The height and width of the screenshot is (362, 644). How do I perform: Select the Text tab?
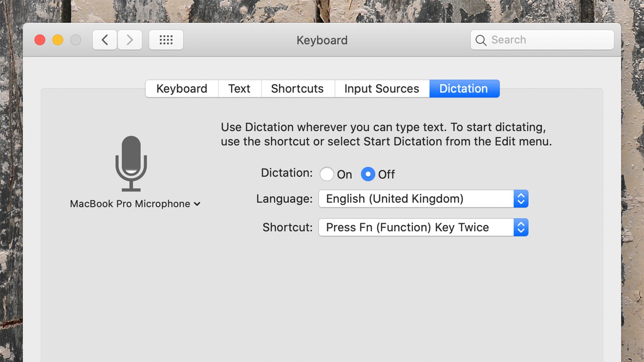tap(239, 88)
